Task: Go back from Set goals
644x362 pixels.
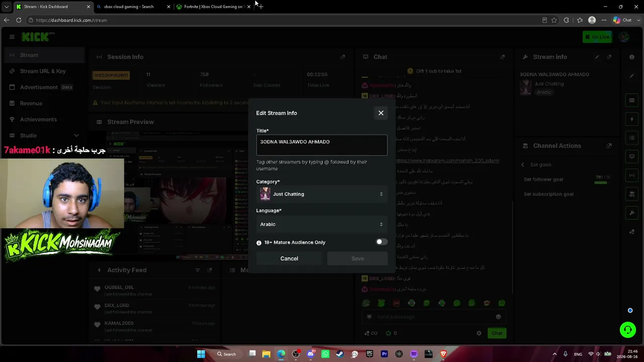Action: [523, 165]
